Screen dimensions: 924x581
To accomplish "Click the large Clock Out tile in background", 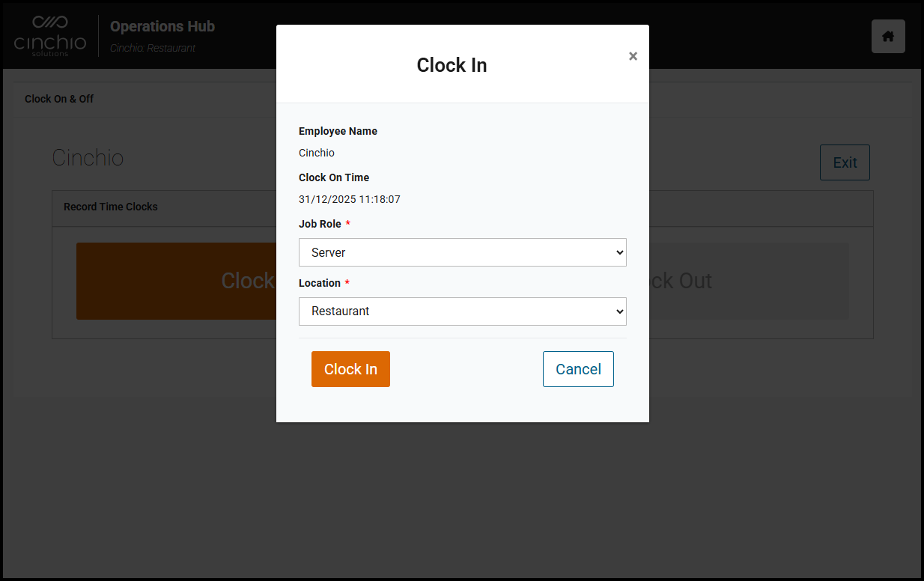I will (749, 281).
